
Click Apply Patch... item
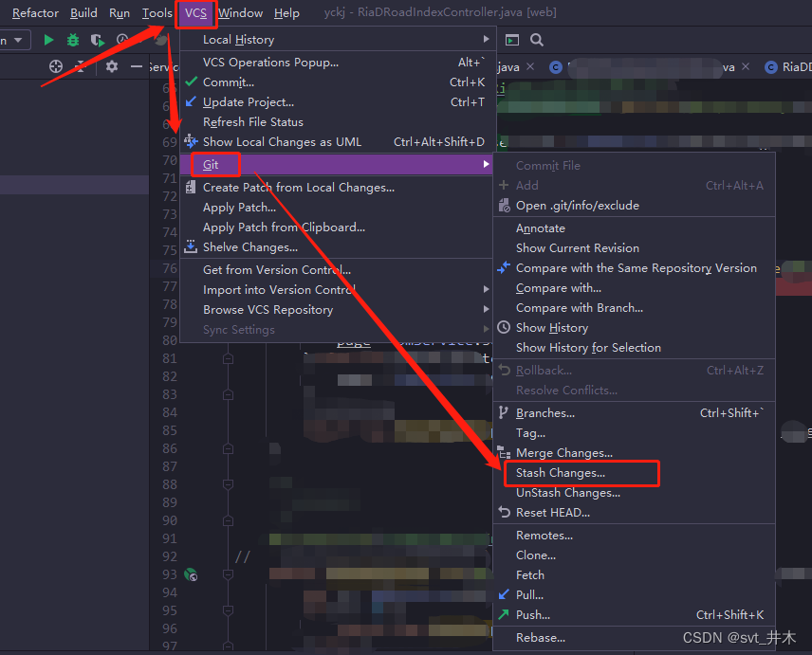[338, 208]
